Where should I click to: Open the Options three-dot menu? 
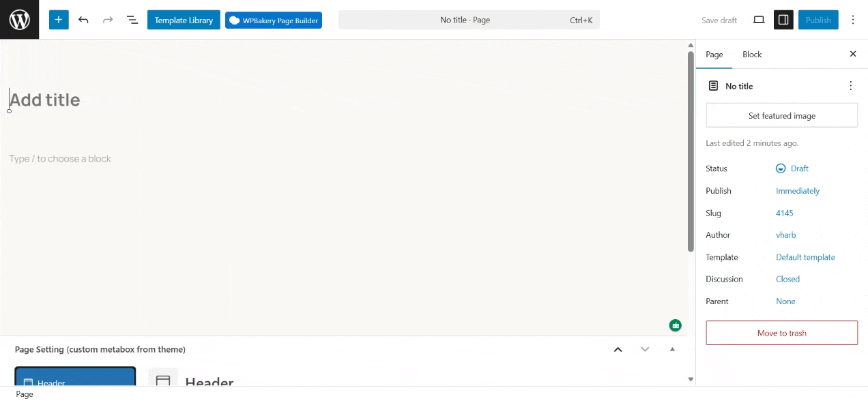pos(853,20)
